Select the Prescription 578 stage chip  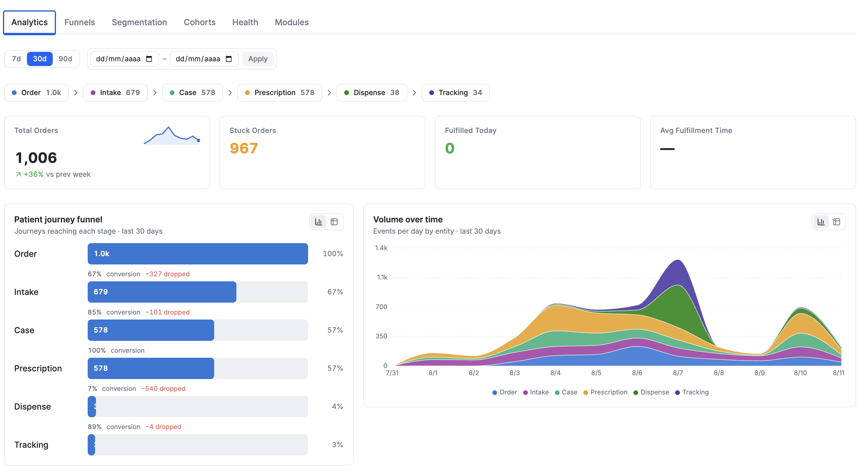click(x=280, y=93)
